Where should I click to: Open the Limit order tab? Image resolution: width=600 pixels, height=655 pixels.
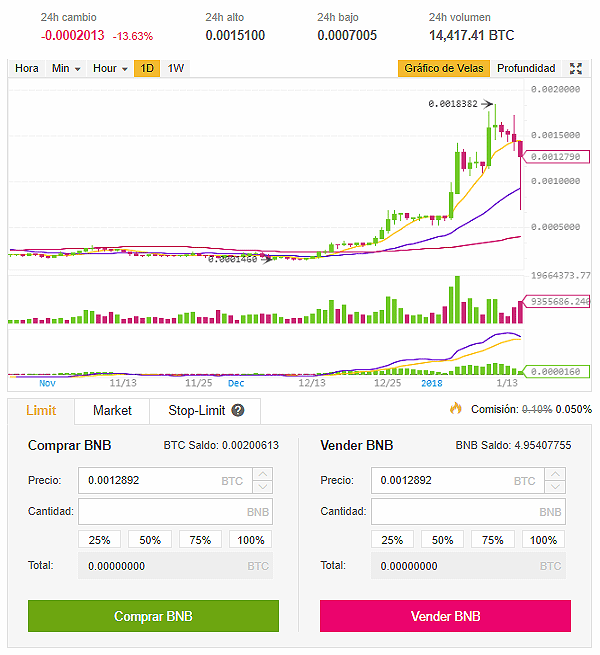tap(41, 411)
